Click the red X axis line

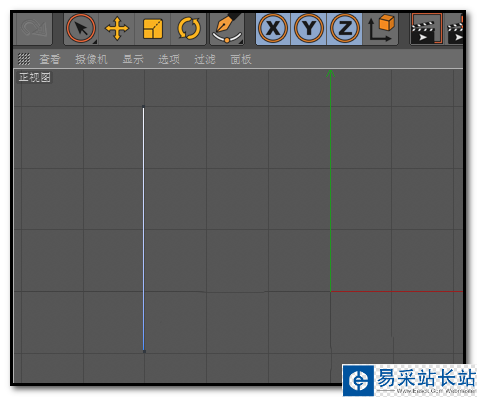[397, 292]
